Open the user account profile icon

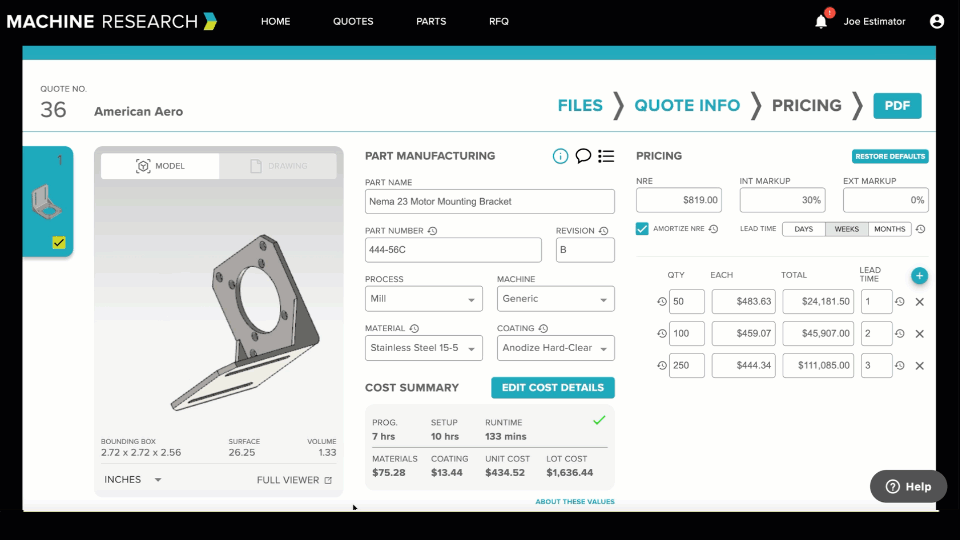(936, 21)
